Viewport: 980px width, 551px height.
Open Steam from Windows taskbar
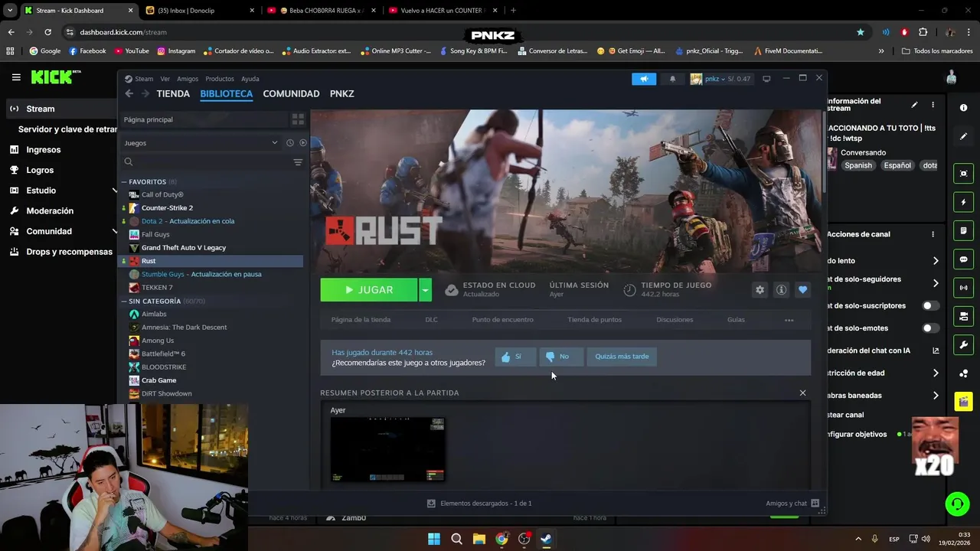546,539
